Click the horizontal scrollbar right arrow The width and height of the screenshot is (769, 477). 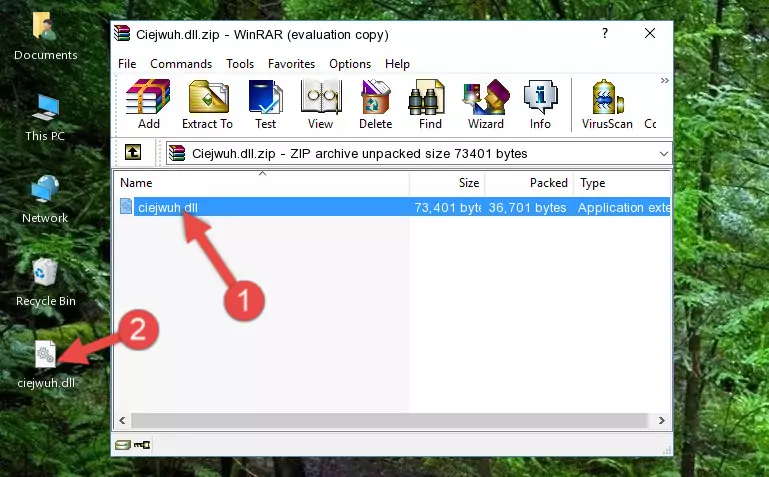pyautogui.click(x=662, y=421)
